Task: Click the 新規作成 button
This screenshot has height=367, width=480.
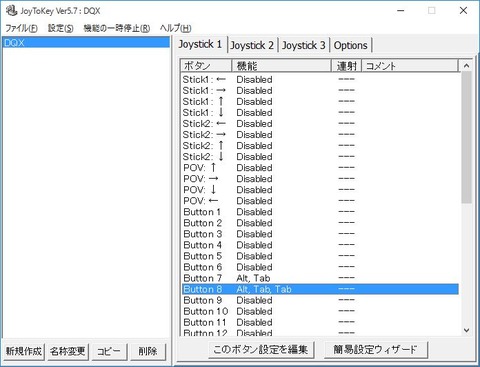Action: click(x=24, y=351)
